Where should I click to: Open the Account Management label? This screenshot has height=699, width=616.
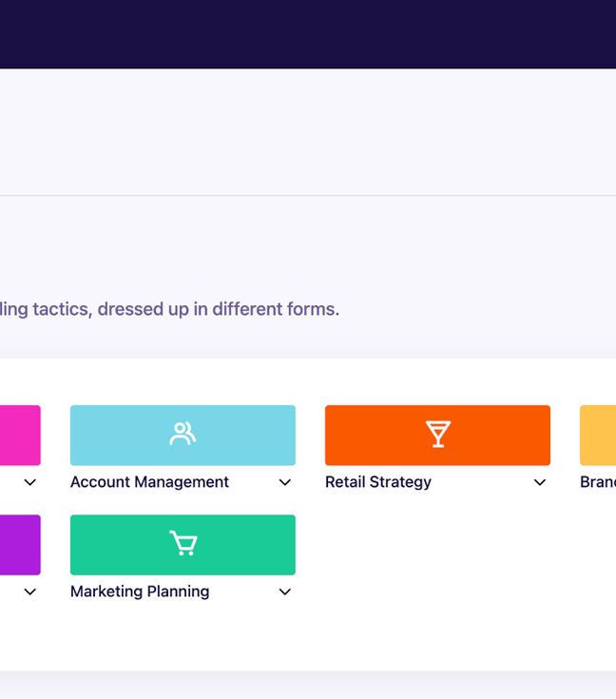tap(149, 482)
